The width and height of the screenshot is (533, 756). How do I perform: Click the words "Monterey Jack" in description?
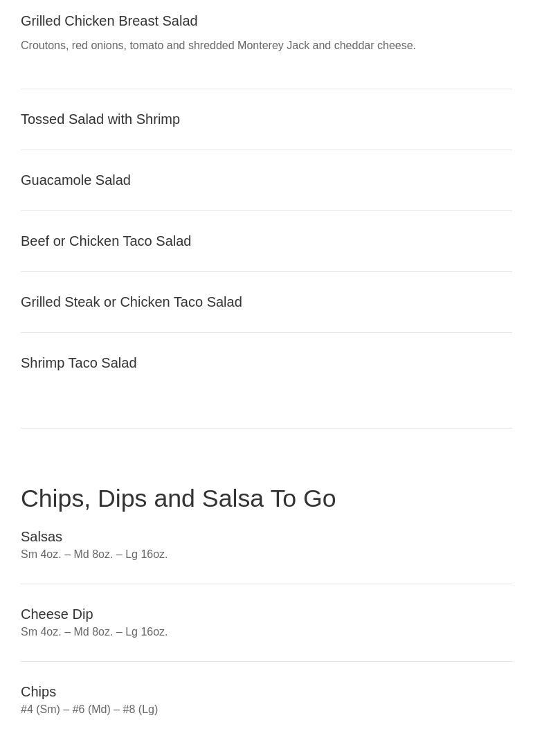click(x=273, y=46)
